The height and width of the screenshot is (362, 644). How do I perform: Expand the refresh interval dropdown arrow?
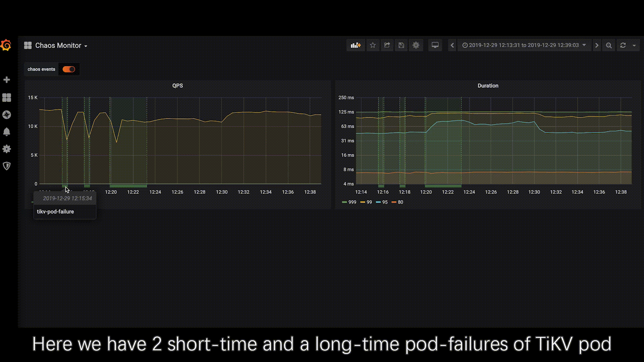(634, 45)
